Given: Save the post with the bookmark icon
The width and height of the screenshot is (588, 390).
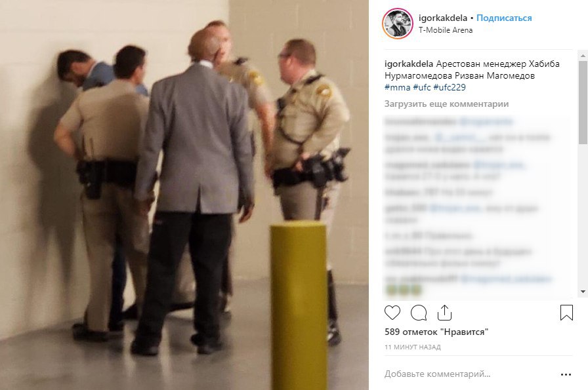Looking at the screenshot, I should tap(566, 313).
